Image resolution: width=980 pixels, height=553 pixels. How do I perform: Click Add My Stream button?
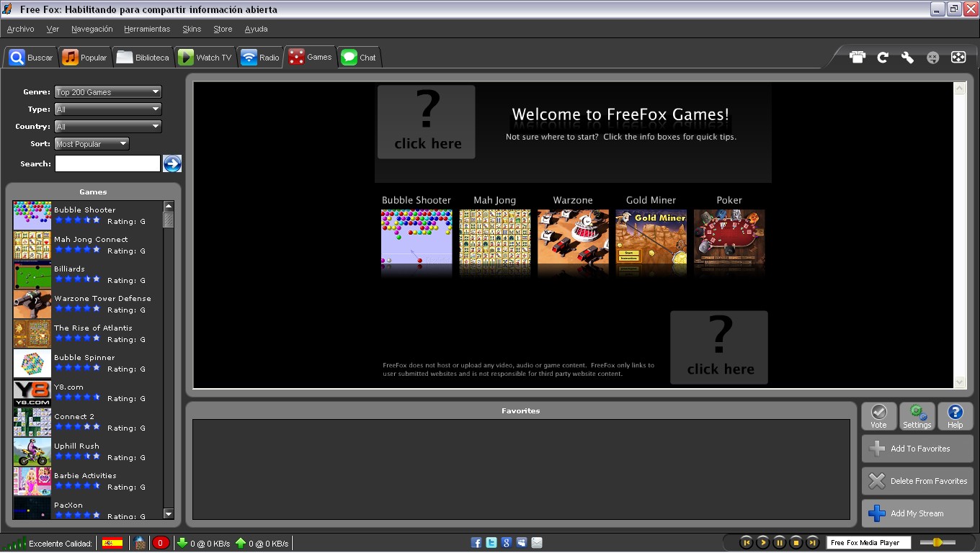(917, 513)
